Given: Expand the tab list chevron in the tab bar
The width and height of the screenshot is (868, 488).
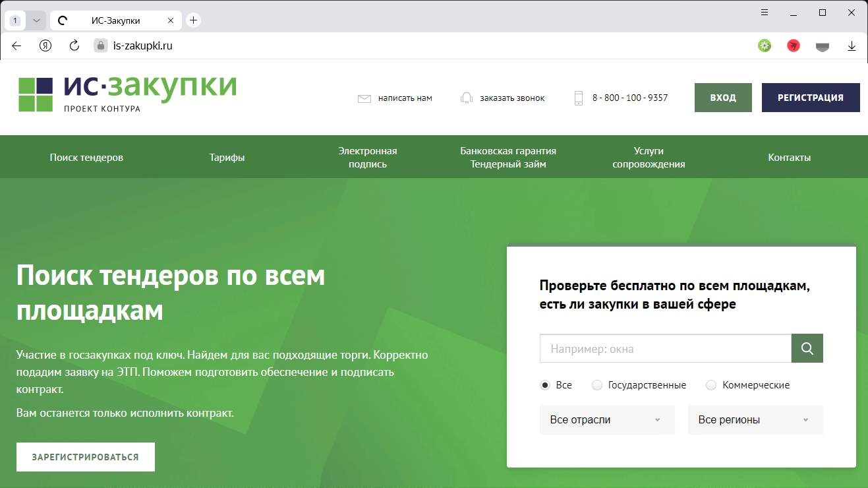Looking at the screenshot, I should coord(36,20).
